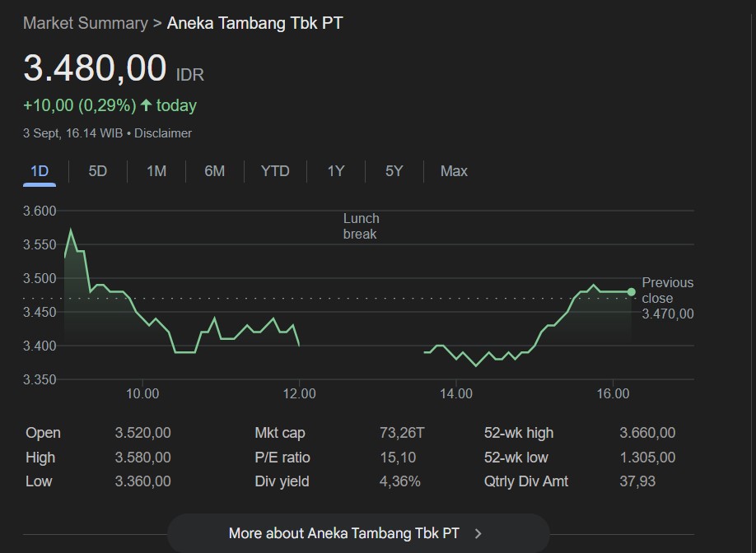Click the 3.480,00 price heading

click(x=95, y=68)
